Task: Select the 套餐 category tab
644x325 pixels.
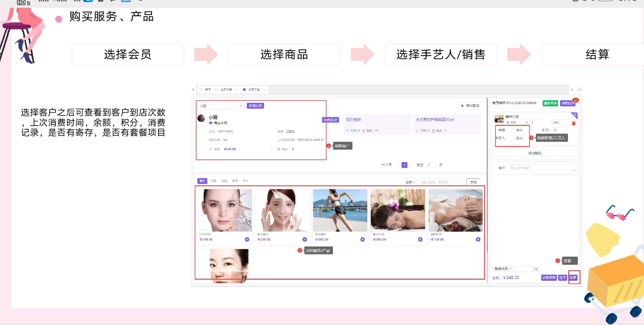Action: (235, 181)
